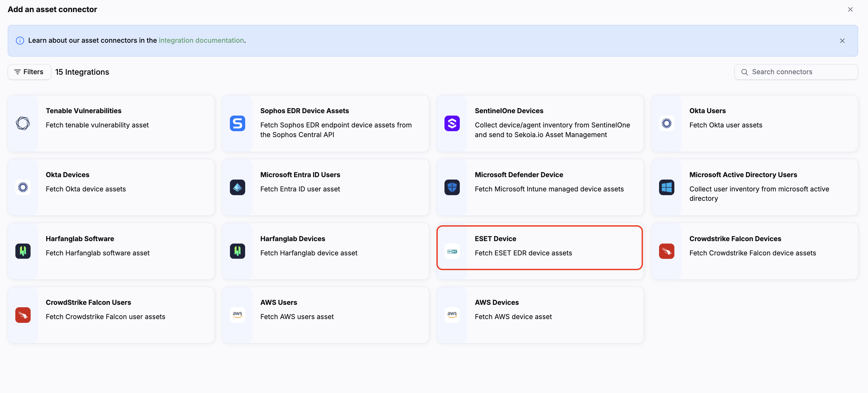
Task: Click 'Fetch Entra ID user asset' description
Action: [x=300, y=189]
